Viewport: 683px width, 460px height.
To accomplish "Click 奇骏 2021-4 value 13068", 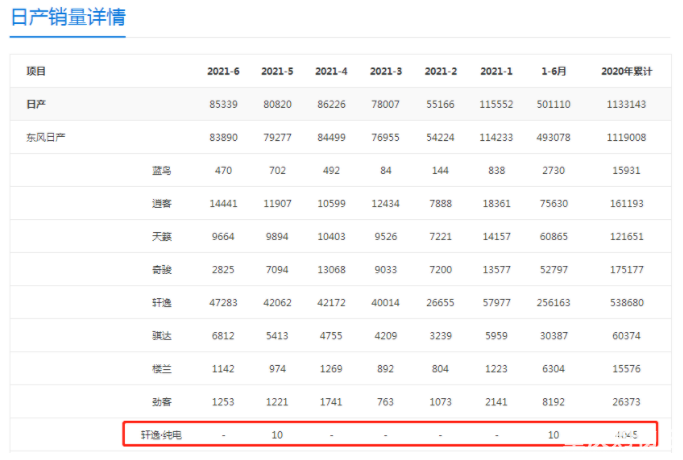I will [331, 270].
